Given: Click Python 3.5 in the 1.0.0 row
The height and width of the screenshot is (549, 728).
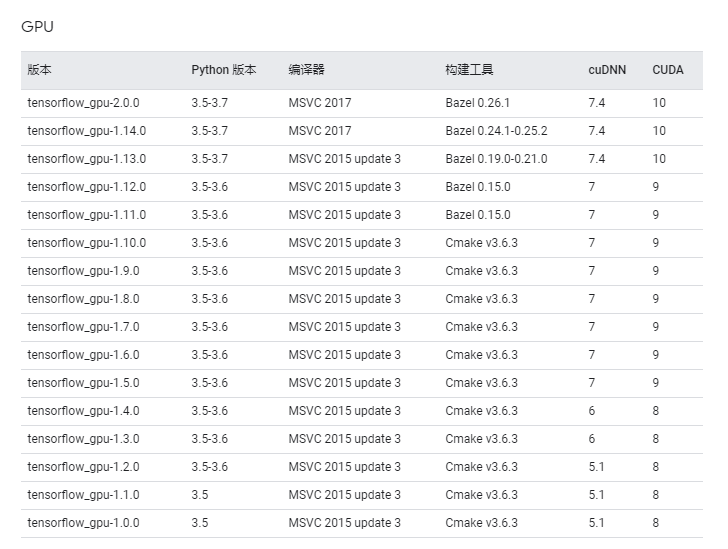Looking at the screenshot, I should point(200,523).
